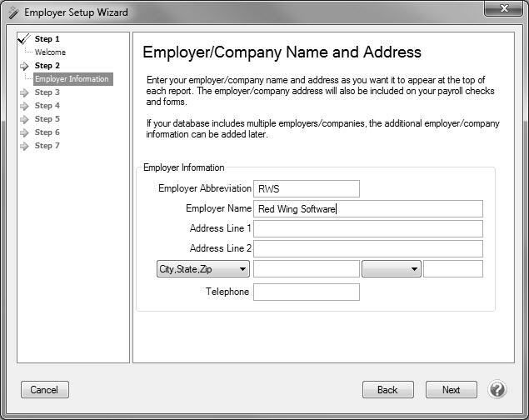Cancel the Employer Setup Wizard
Screen dimensions: 529x420
(44, 389)
